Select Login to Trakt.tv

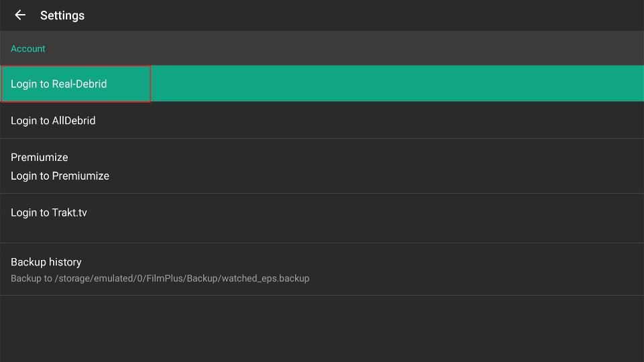pos(322,219)
